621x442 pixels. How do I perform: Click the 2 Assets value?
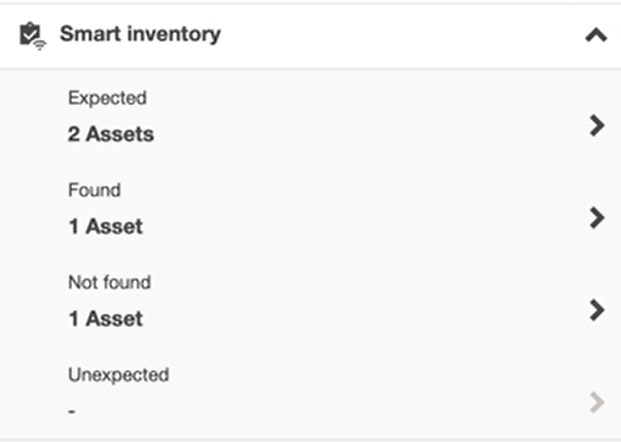(111, 134)
